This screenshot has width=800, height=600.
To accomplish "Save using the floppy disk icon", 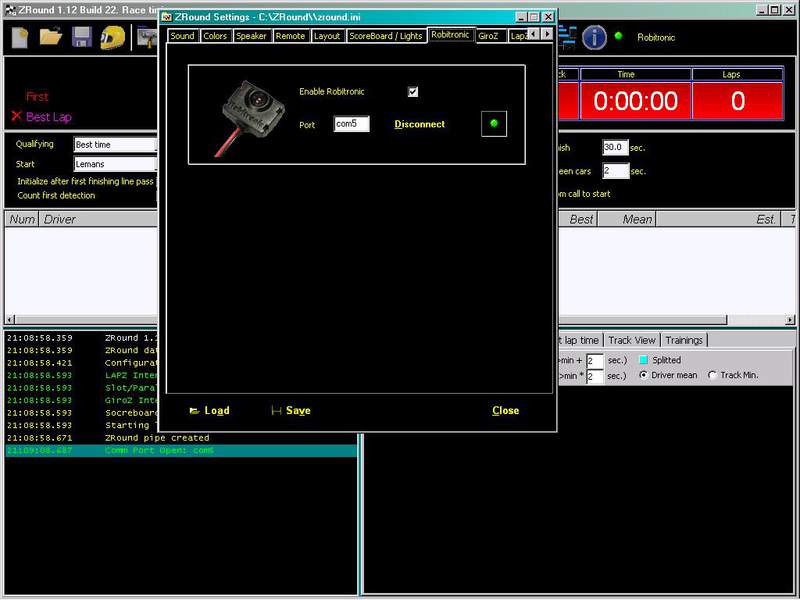I will click(x=82, y=38).
